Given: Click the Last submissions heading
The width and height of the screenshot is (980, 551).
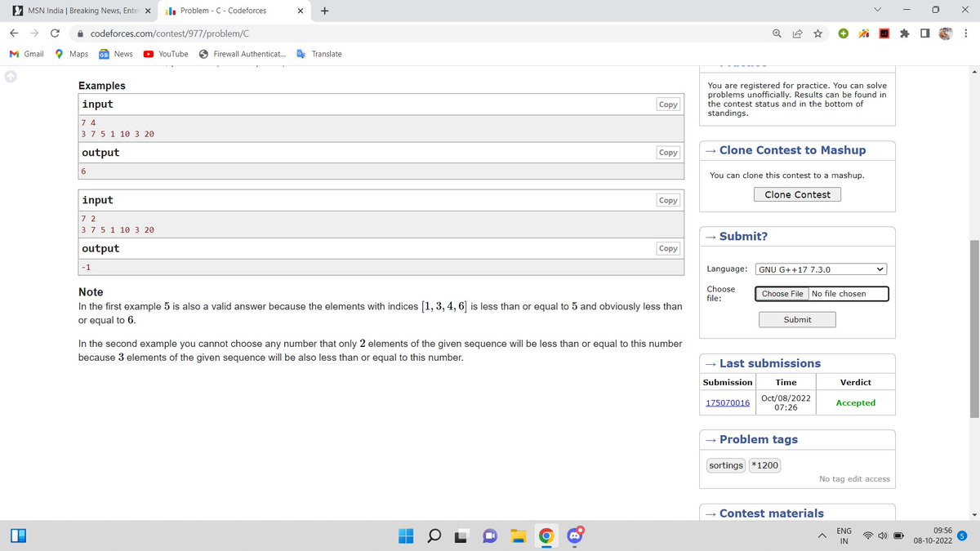Looking at the screenshot, I should pos(770,363).
